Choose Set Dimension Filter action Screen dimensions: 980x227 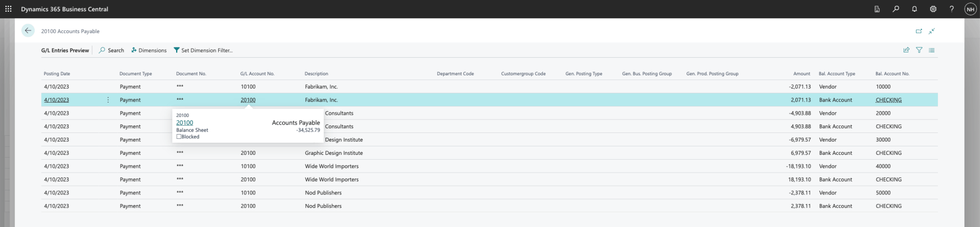(203, 50)
